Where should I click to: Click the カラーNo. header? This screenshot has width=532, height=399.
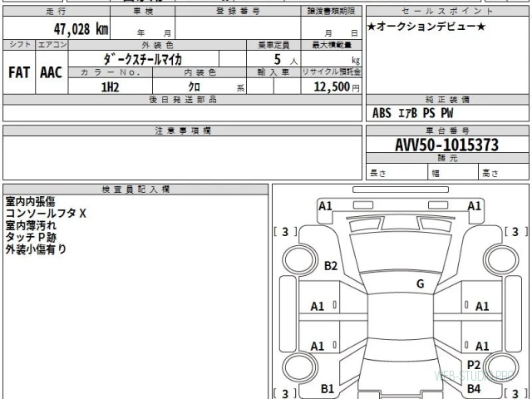click(111, 72)
